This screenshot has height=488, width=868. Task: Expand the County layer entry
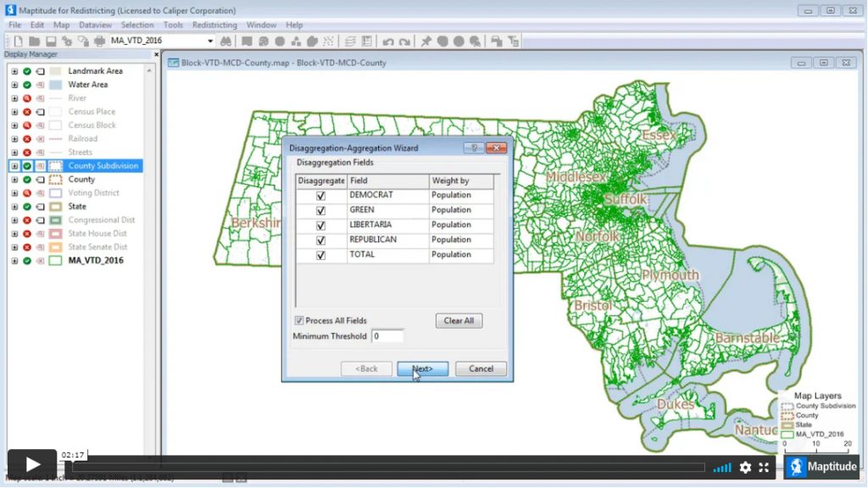tap(14, 179)
